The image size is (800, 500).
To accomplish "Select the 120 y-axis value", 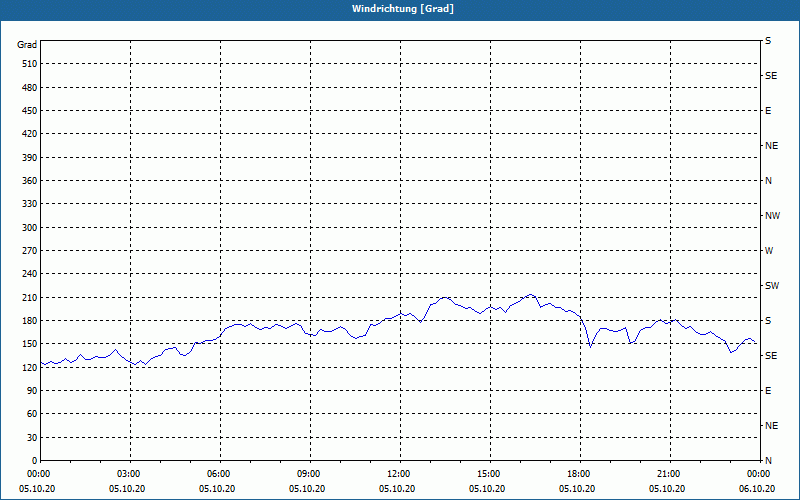I will click(30, 367).
